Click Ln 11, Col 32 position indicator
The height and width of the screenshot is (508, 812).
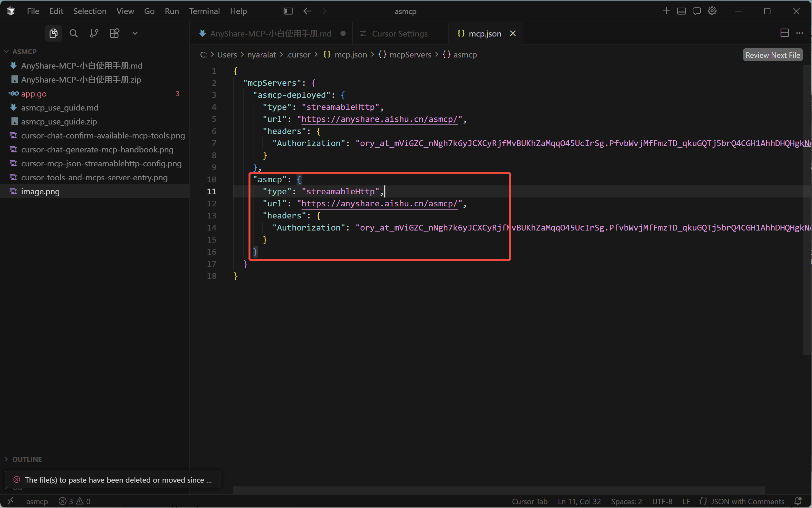579,501
